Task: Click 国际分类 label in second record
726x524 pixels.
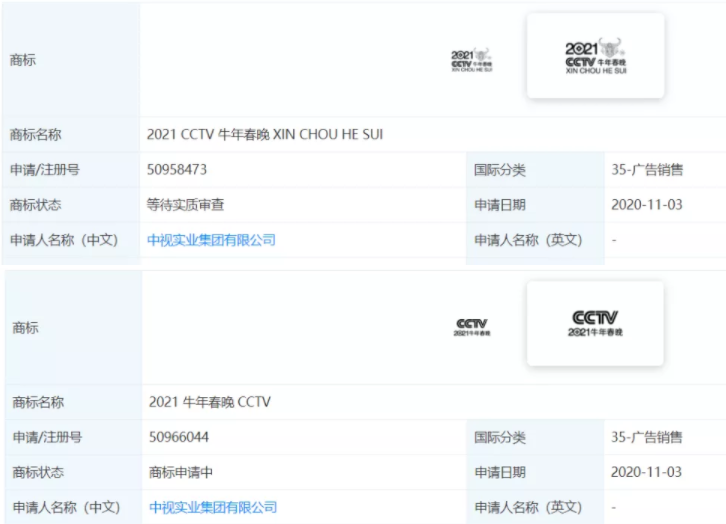Action: 500,437
